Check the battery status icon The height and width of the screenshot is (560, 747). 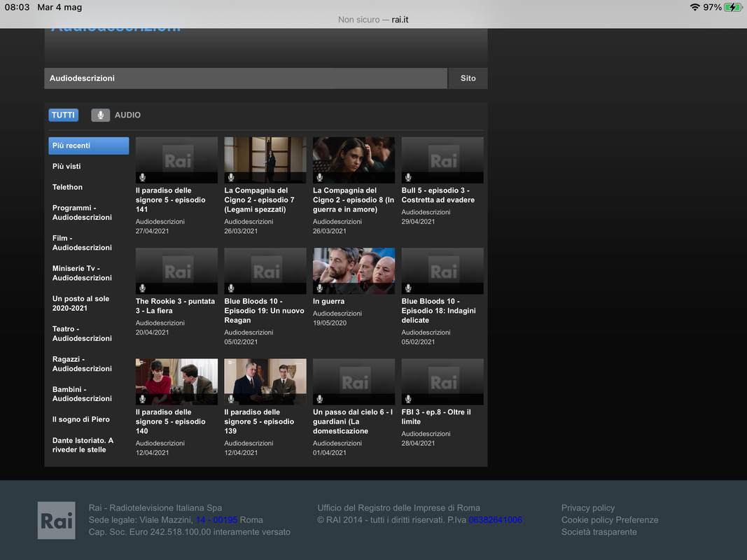pyautogui.click(x=733, y=7)
